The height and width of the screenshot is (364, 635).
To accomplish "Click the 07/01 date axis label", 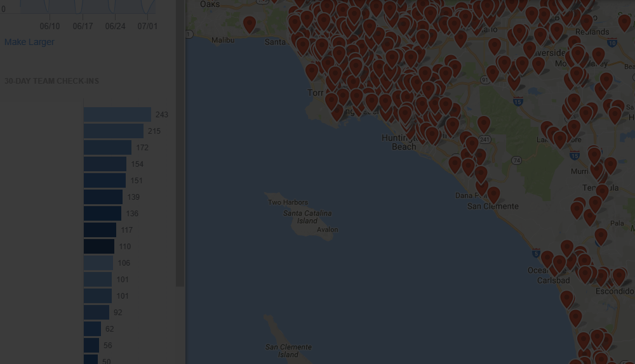I will [147, 26].
